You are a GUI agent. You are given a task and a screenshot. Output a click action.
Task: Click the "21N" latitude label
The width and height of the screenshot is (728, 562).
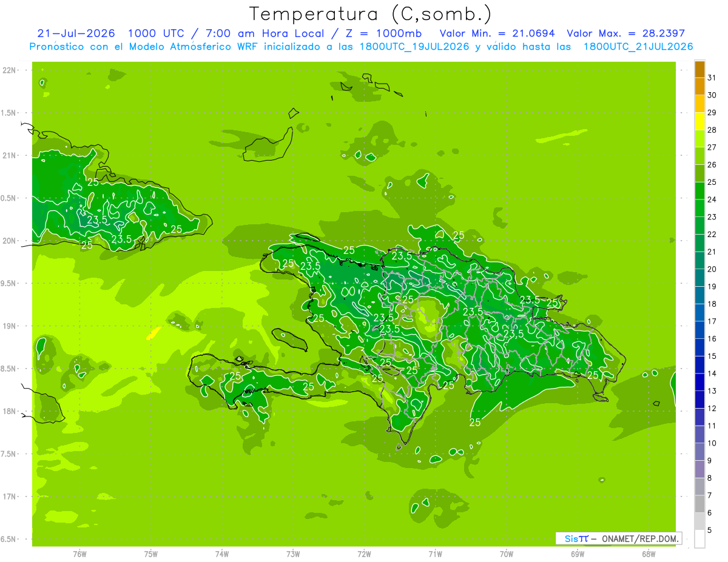pyautogui.click(x=9, y=156)
